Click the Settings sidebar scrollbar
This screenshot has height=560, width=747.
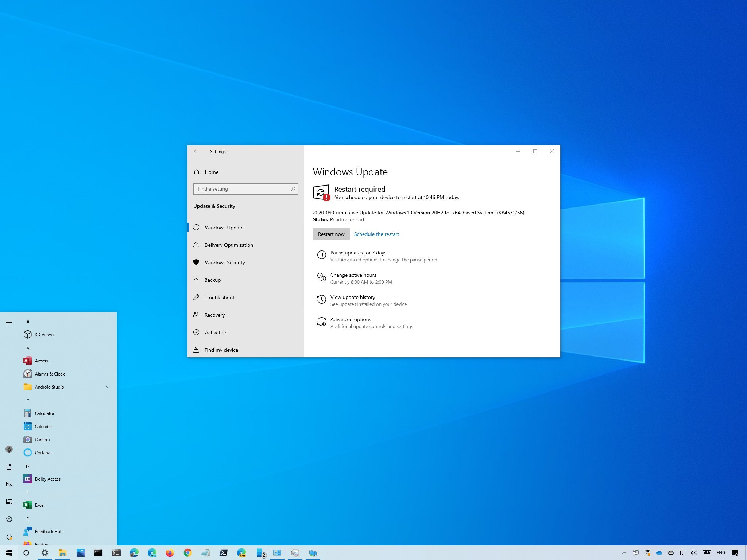pos(303,267)
